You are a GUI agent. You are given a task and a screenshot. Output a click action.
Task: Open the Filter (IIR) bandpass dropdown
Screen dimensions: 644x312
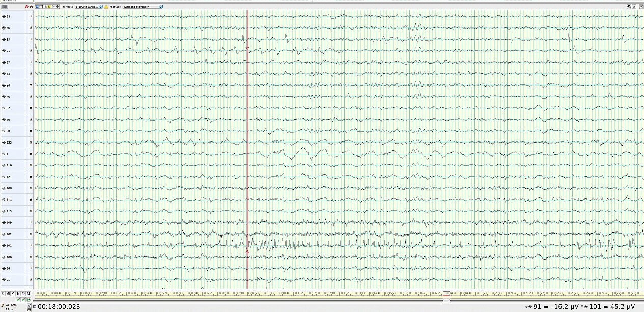pos(87,7)
